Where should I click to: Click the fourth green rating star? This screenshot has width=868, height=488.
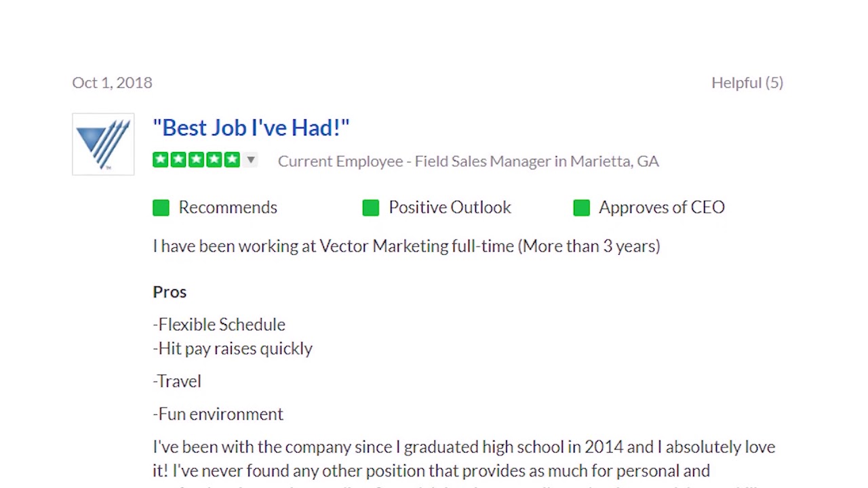click(214, 160)
